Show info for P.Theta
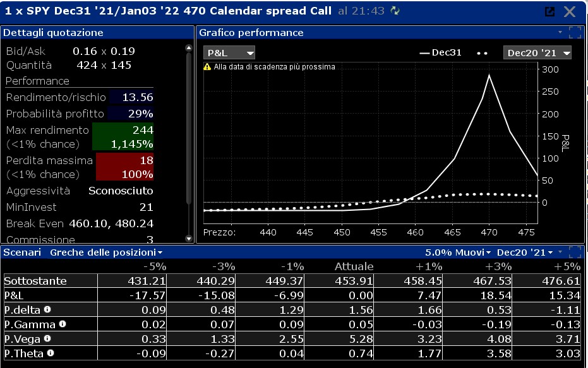The height and width of the screenshot is (368, 588). pyautogui.click(x=51, y=353)
